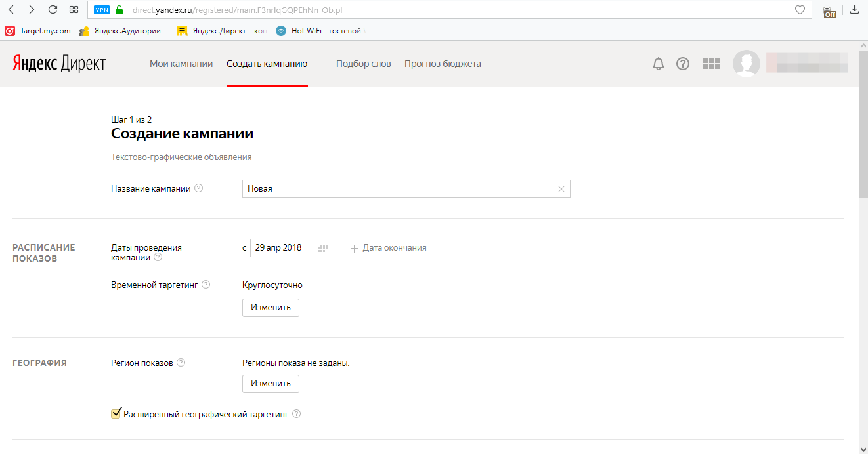Click the Шаг 1 из 2 label
The image size is (868, 454).
click(x=131, y=119)
